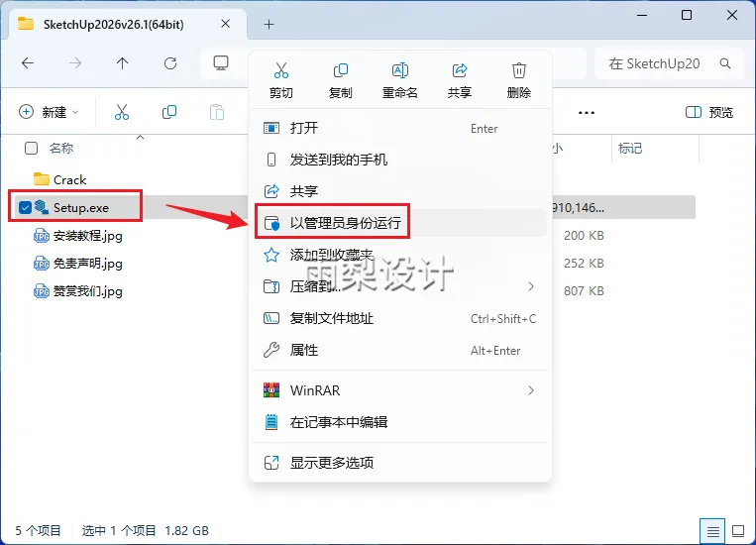The image size is (756, 545).
Task: Open a new tab with plus button
Action: tap(270, 24)
